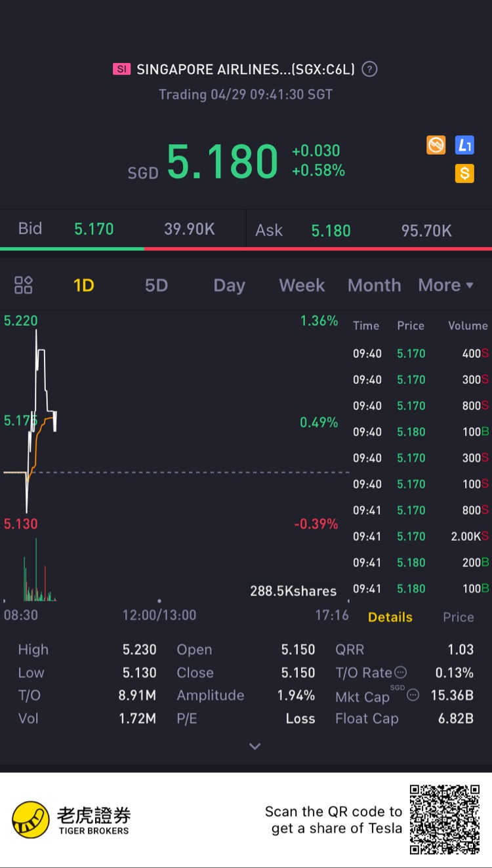
Task: Switch trade list to Price view
Action: coord(458,617)
